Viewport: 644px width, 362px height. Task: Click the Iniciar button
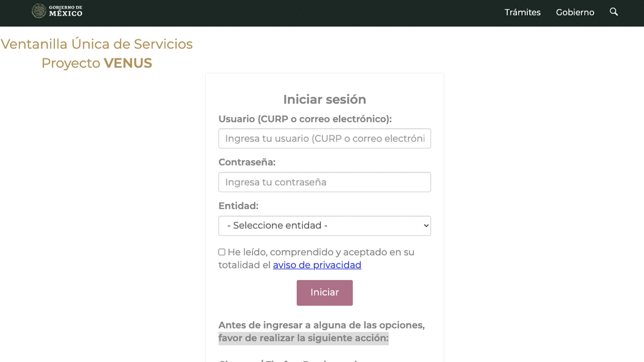point(325,293)
